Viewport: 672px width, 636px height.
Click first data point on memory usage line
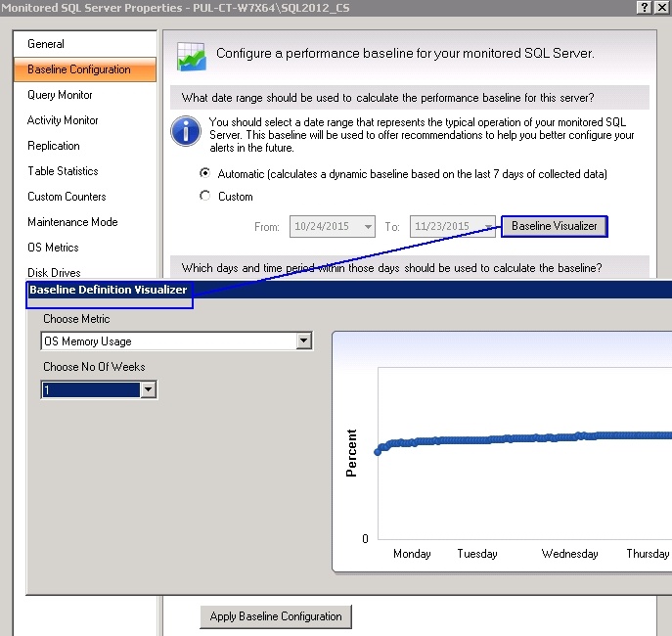point(378,452)
